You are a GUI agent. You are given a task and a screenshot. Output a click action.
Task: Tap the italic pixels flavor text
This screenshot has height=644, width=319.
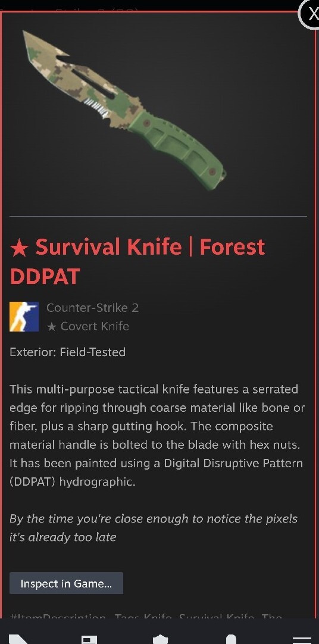point(154,528)
